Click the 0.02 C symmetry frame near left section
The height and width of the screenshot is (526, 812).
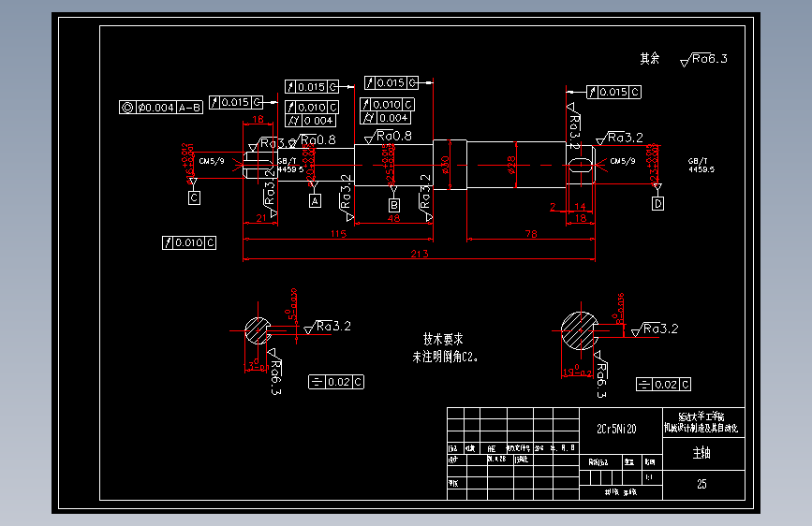pos(336,382)
